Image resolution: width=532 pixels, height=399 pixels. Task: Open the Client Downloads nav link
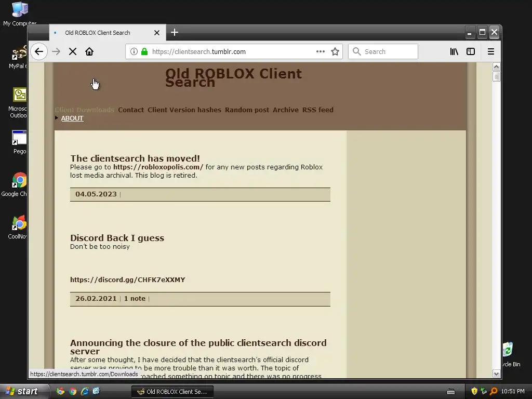(84, 110)
